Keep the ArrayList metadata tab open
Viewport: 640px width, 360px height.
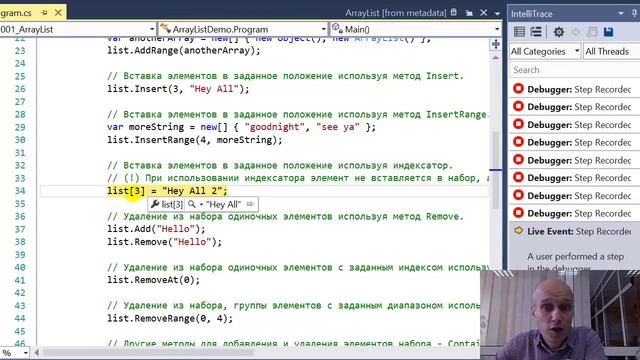(x=469, y=13)
